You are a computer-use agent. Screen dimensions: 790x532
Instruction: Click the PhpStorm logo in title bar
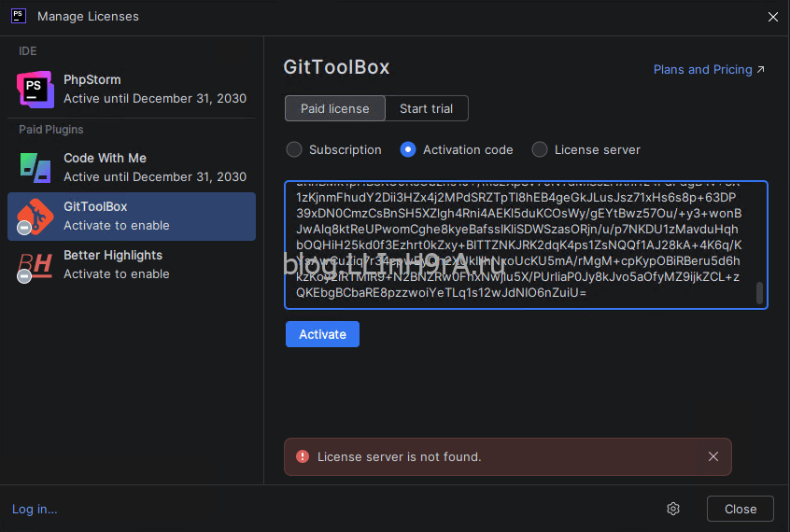(x=18, y=16)
